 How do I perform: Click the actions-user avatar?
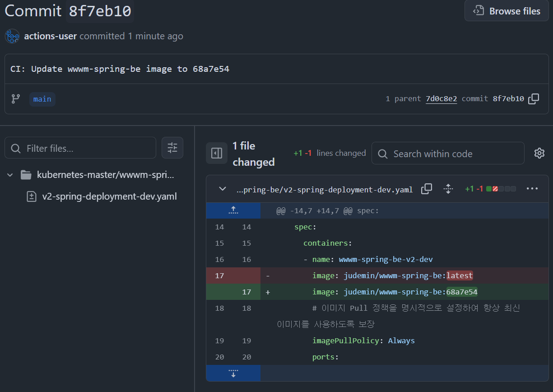pos(12,36)
